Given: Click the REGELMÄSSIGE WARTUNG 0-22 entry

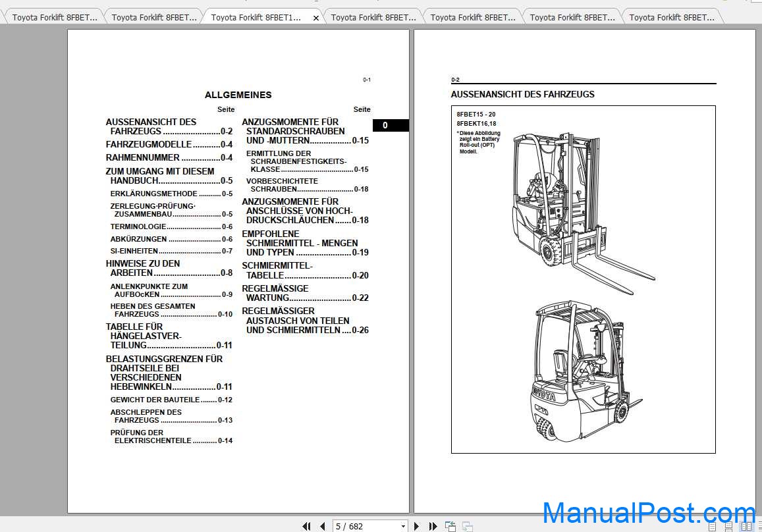Looking at the screenshot, I should click(305, 293).
